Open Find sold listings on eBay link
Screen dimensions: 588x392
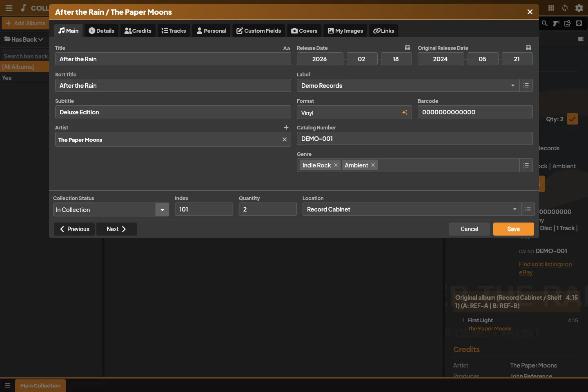click(x=545, y=268)
